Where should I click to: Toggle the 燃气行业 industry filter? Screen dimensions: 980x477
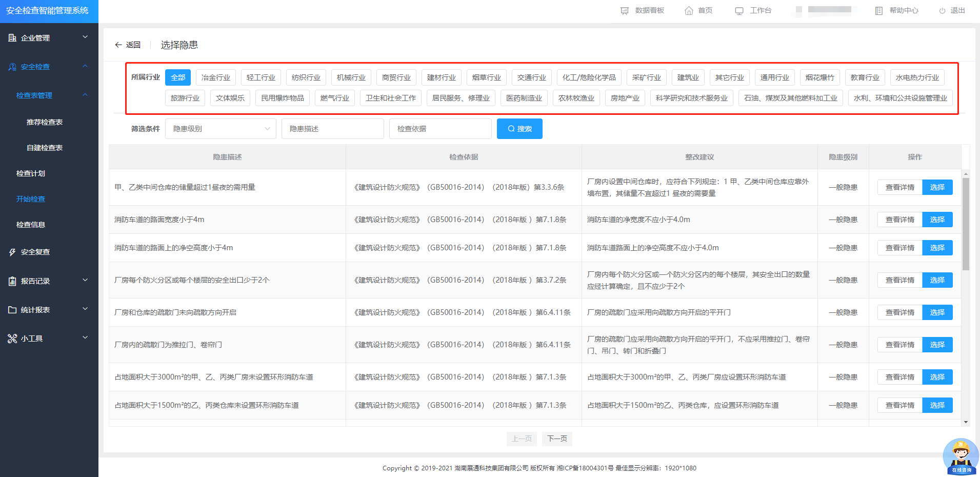(x=334, y=98)
